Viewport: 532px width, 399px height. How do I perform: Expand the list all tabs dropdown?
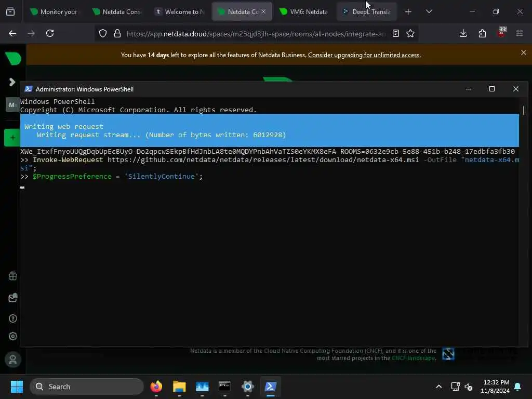(x=429, y=12)
